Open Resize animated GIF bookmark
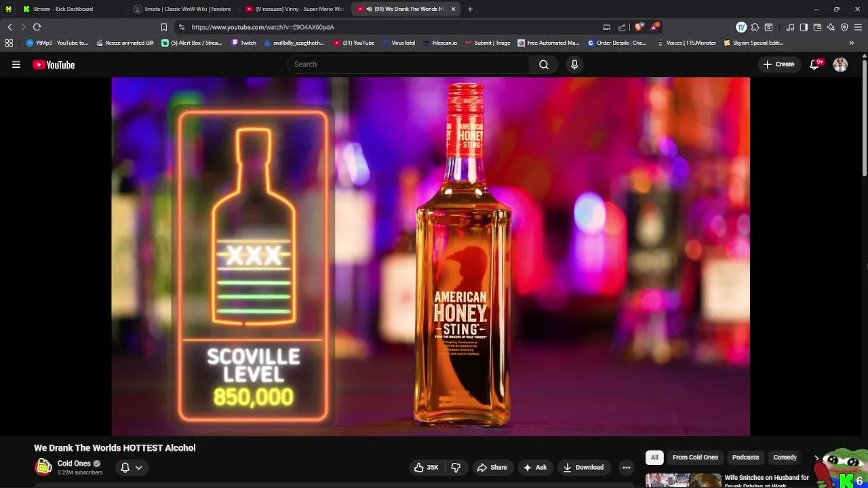 point(125,43)
